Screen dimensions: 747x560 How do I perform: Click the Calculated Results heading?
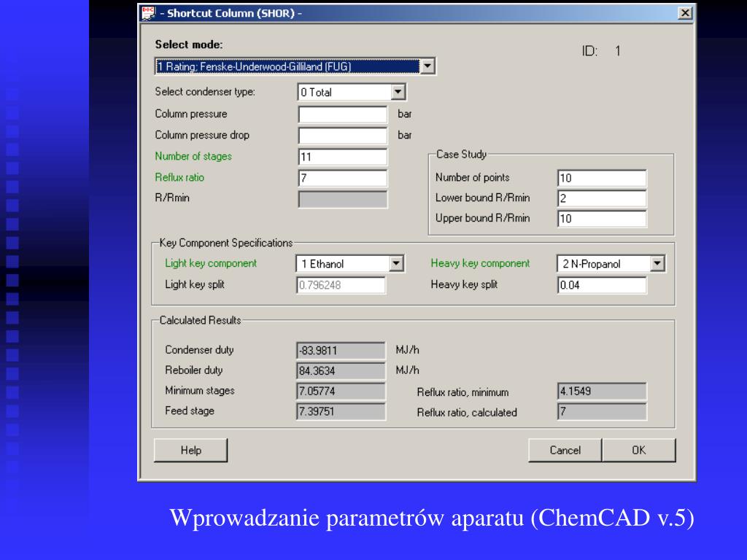pos(200,321)
